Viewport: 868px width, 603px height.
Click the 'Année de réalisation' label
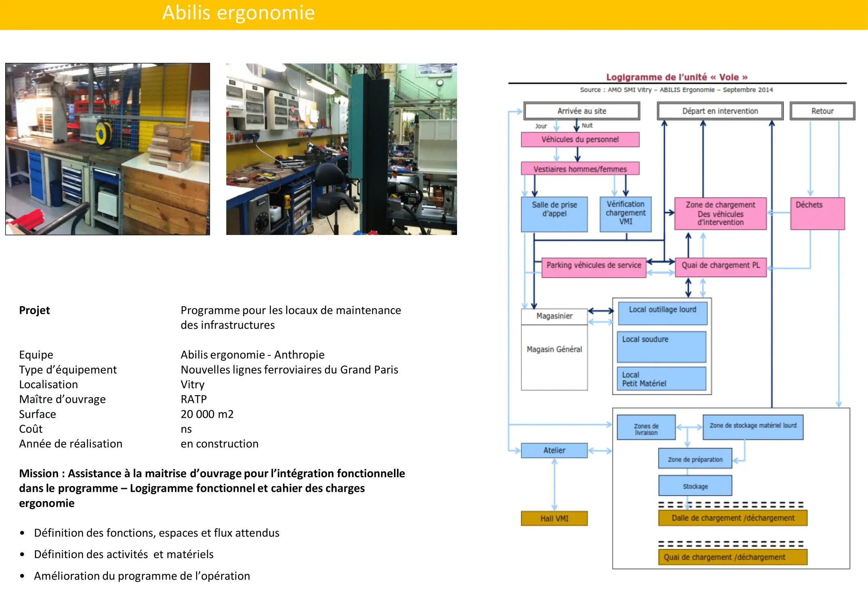pyautogui.click(x=71, y=444)
